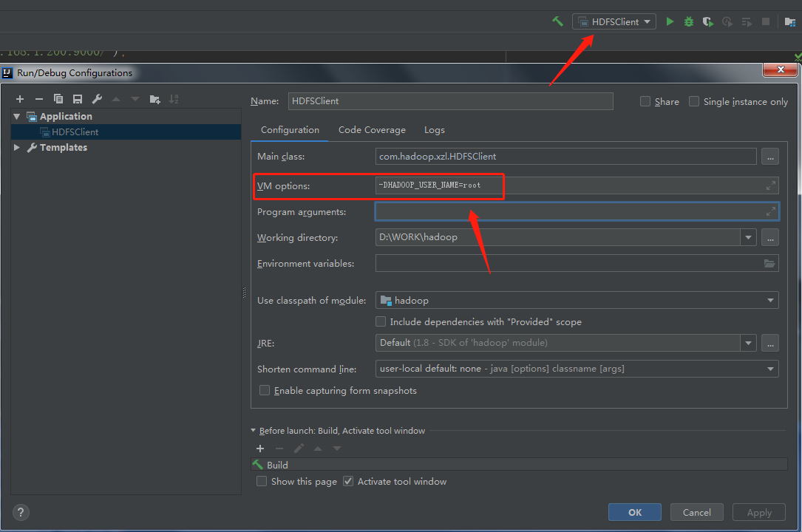Open the wrench edit templates icon

coord(97,99)
